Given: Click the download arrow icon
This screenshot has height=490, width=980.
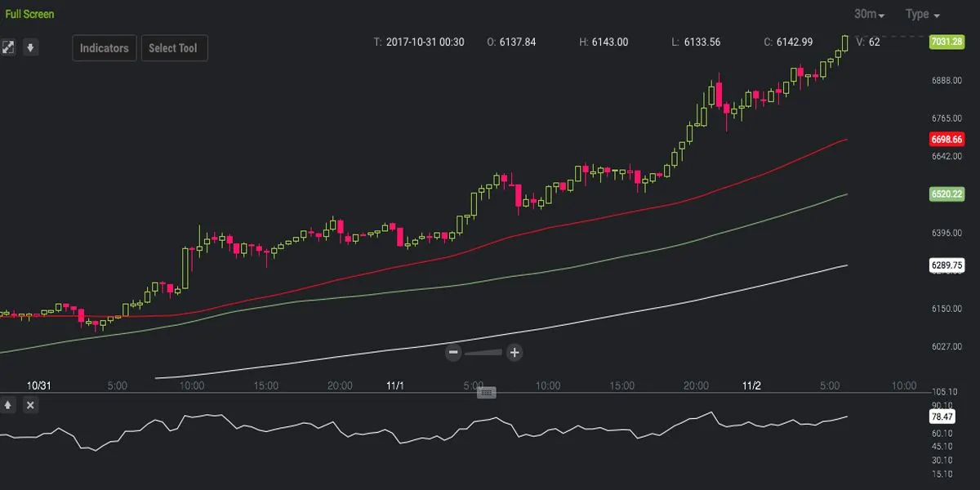Looking at the screenshot, I should [x=30, y=47].
